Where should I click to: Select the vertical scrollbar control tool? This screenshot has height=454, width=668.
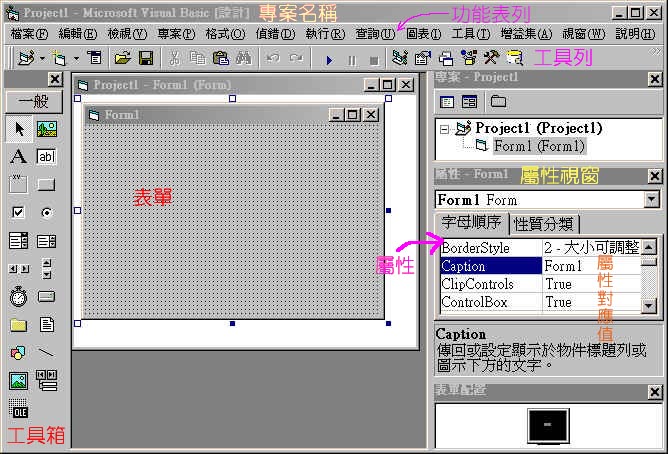[47, 269]
